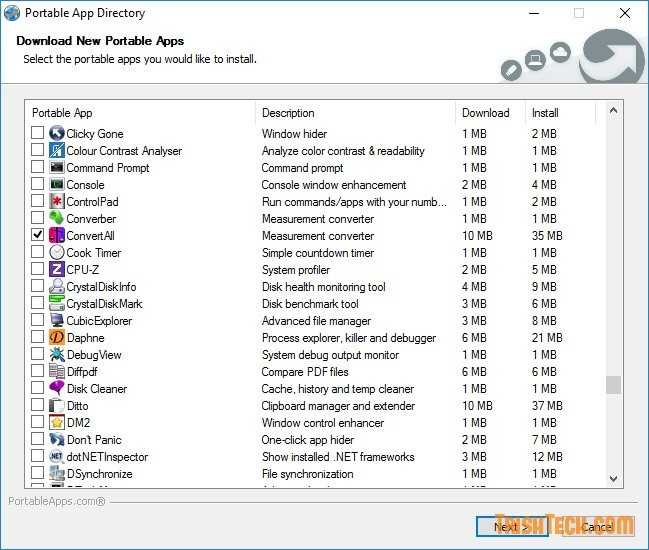Image resolution: width=649 pixels, height=550 pixels.
Task: Click the Disk Cleaner icon
Action: tap(57, 389)
